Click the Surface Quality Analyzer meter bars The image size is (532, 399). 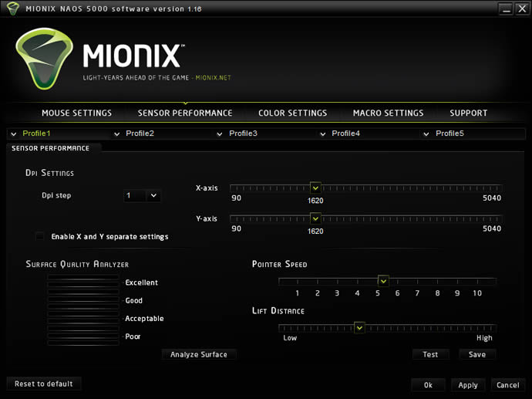coord(83,309)
